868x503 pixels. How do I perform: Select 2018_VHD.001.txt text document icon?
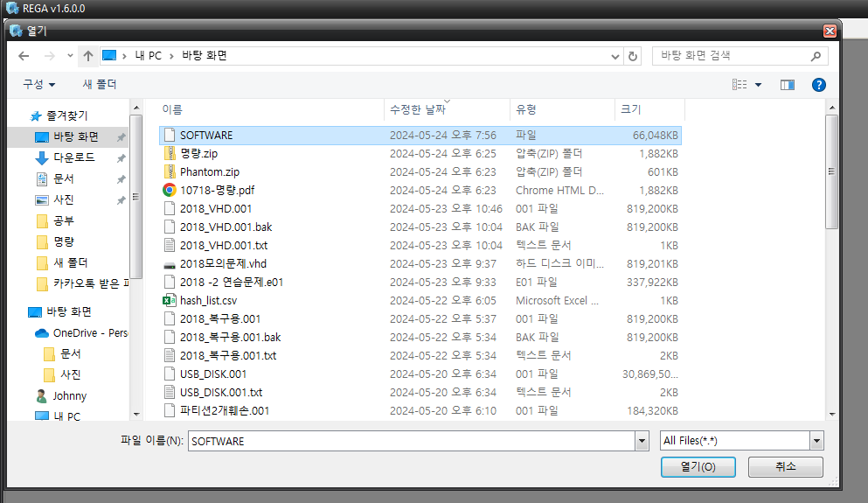[170, 246]
